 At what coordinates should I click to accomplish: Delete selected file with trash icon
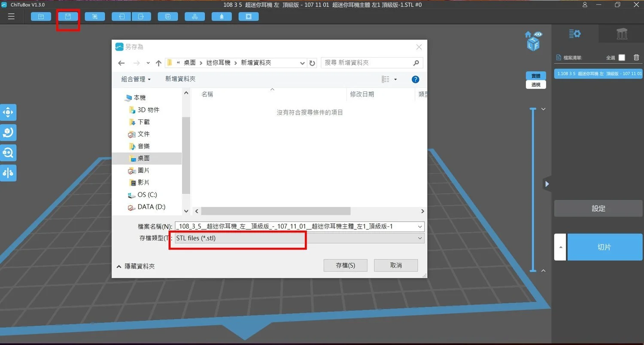636,58
